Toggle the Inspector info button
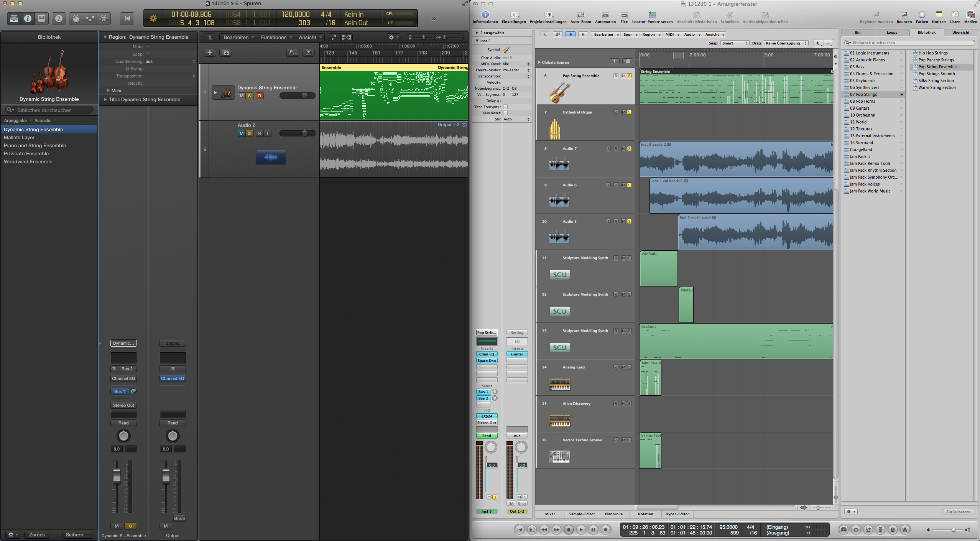 tap(28, 18)
